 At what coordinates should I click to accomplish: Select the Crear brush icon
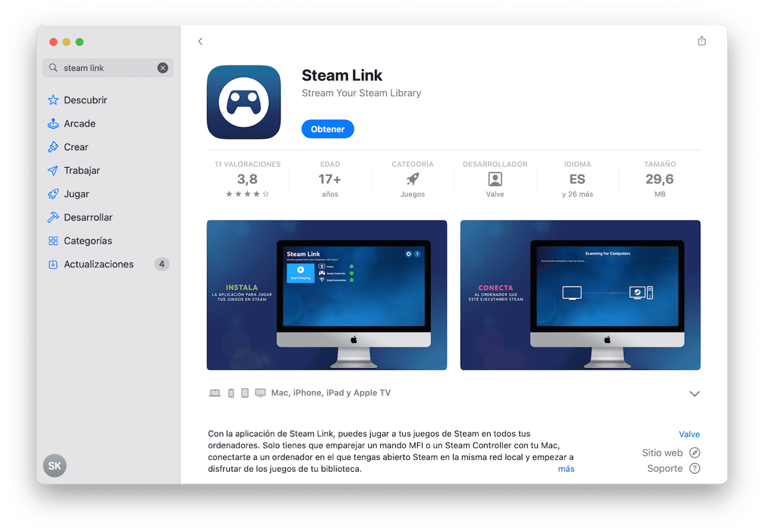53,147
